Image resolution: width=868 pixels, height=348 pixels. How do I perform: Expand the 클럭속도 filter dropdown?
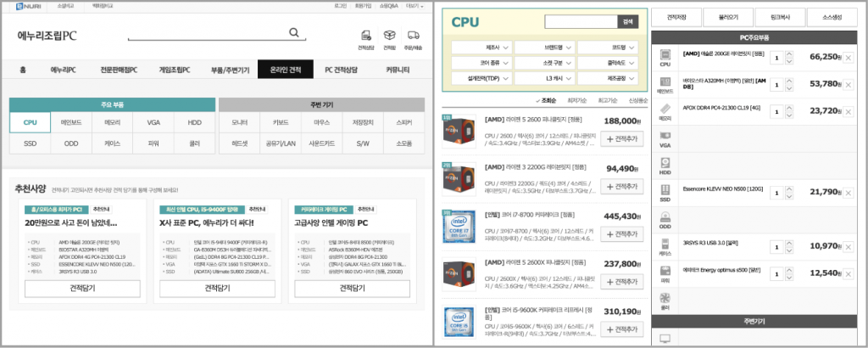[608, 63]
